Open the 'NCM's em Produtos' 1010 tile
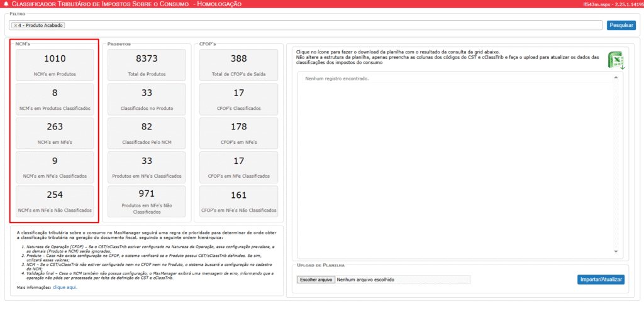This screenshot has width=644, height=311. tap(55, 65)
